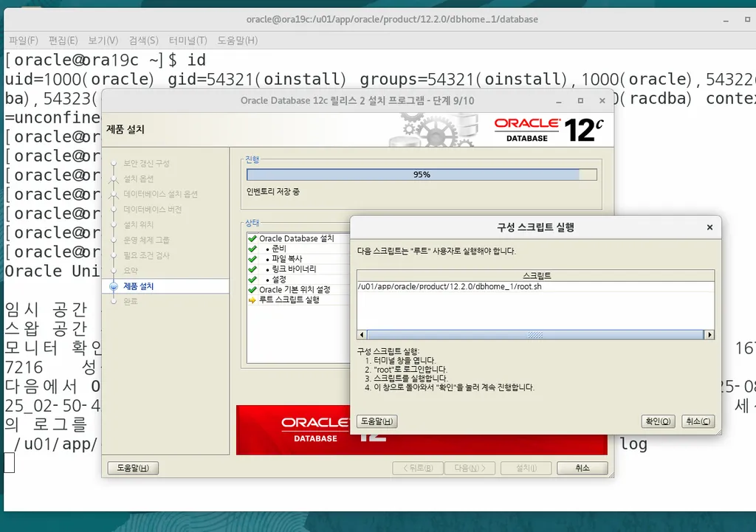Open the 터미널(T) menu
The height and width of the screenshot is (532, 756).
pyautogui.click(x=188, y=41)
